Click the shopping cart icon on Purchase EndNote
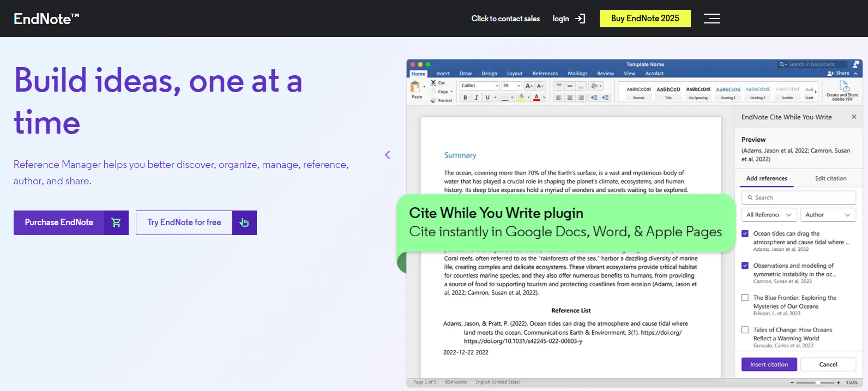 point(116,222)
